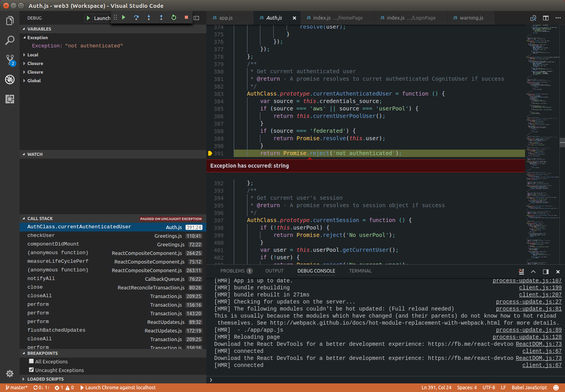Open the Manage gear icon
Viewport: 565px width, 392px height.
(10, 374)
